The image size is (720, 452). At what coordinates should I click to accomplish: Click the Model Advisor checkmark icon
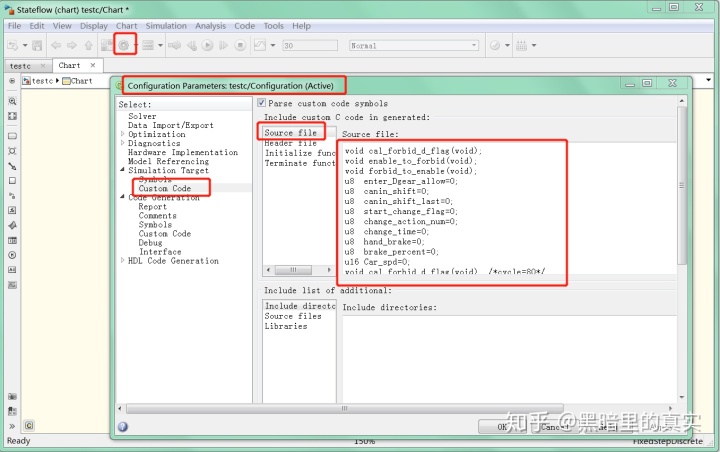[495, 45]
